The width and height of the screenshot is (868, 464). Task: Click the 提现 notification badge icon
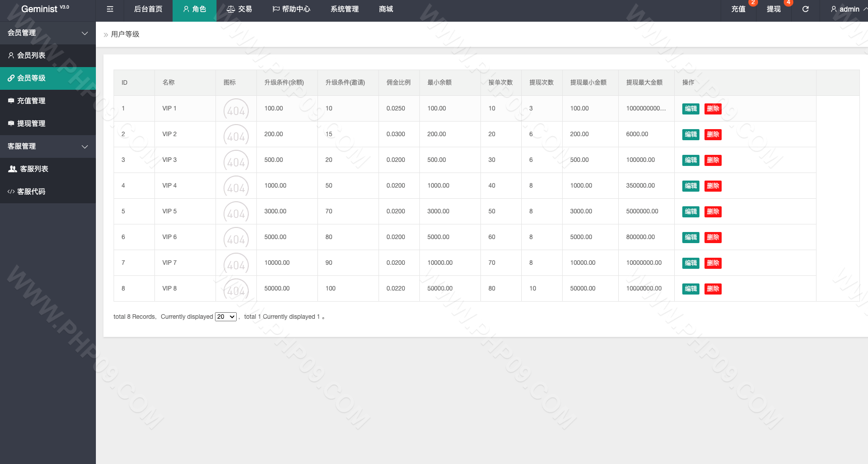coord(788,3)
